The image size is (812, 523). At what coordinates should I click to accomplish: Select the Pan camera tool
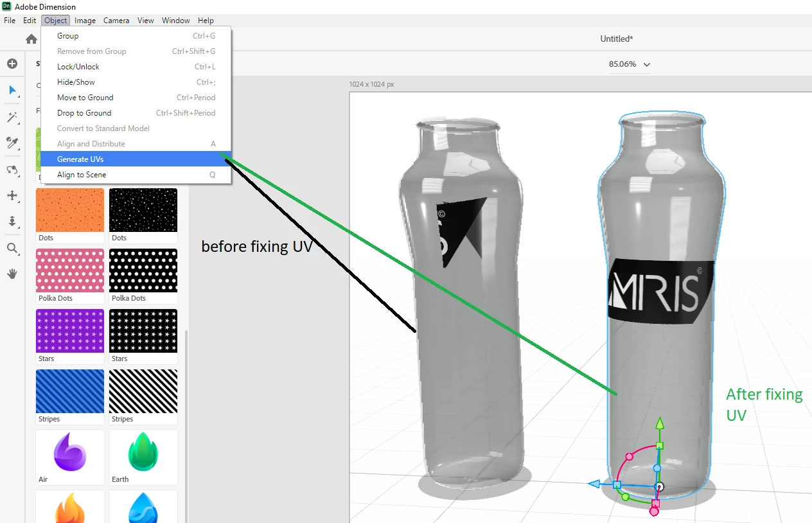pos(12,195)
